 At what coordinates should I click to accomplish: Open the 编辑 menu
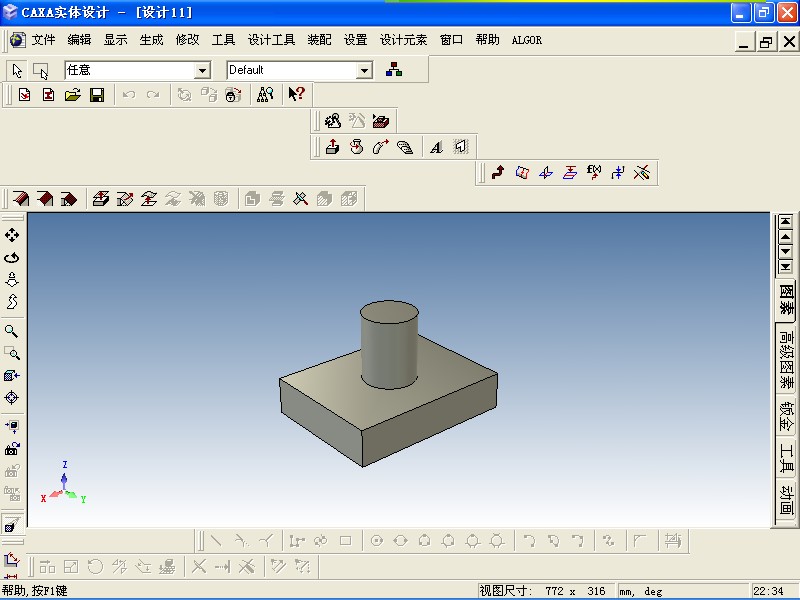pyautogui.click(x=79, y=40)
